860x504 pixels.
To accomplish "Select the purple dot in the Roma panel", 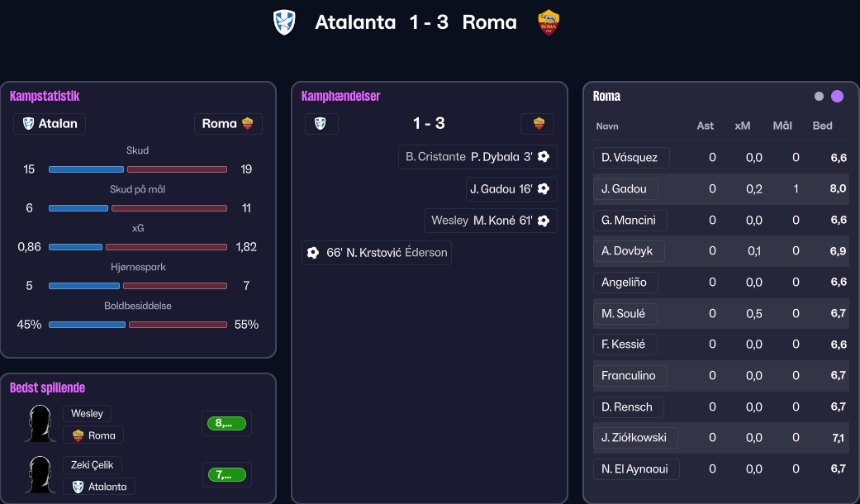I will pyautogui.click(x=837, y=96).
